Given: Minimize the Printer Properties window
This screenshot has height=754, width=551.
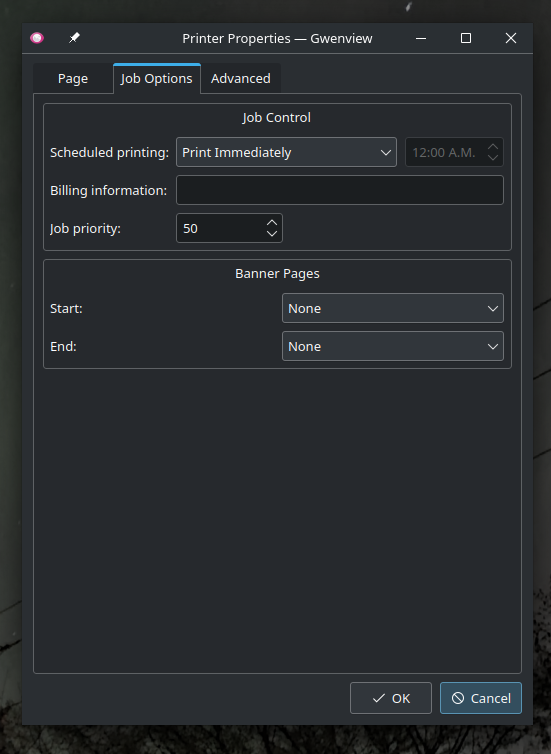Looking at the screenshot, I should click(421, 38).
